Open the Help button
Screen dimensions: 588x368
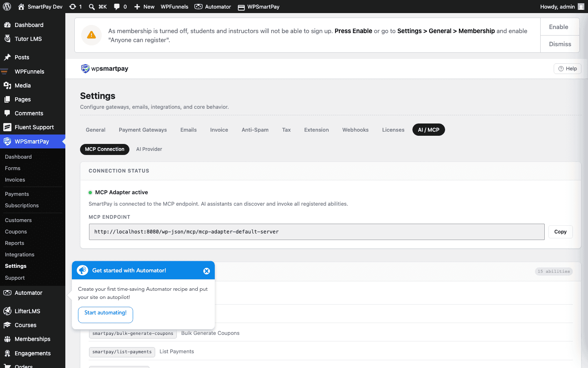(568, 69)
